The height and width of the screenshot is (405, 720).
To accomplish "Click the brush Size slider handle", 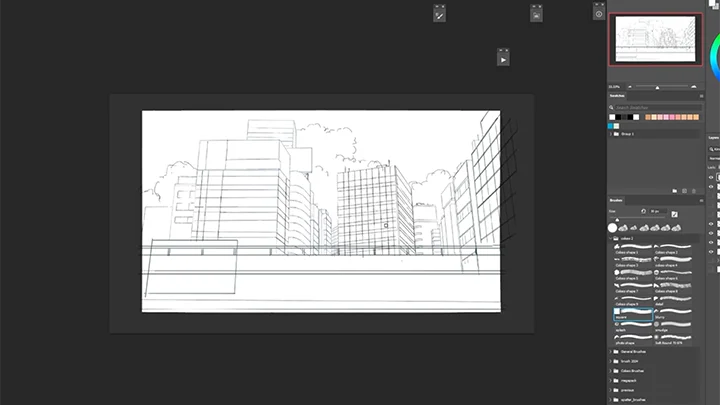I will pyautogui.click(x=617, y=220).
